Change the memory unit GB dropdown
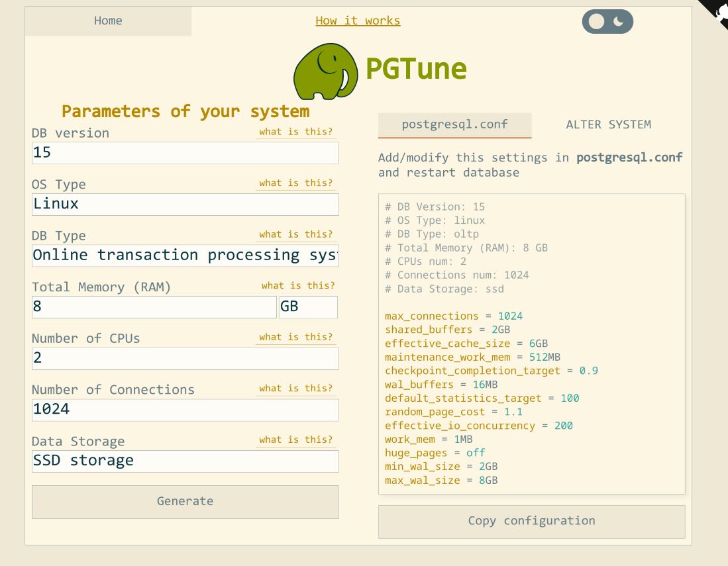Screen dimensions: 728x566 (x=308, y=307)
